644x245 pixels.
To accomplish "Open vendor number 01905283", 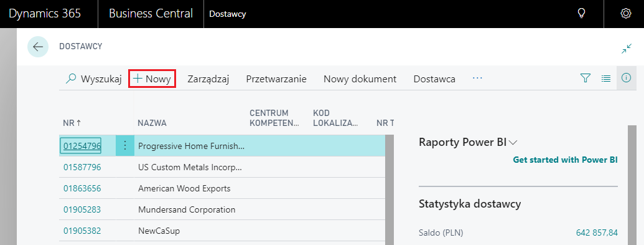I will coord(82,209).
